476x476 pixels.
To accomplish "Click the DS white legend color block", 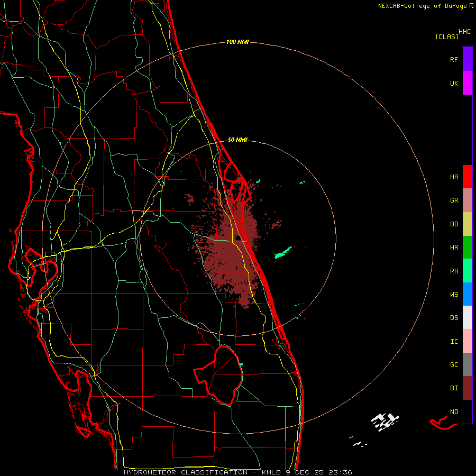I will 467,317.
